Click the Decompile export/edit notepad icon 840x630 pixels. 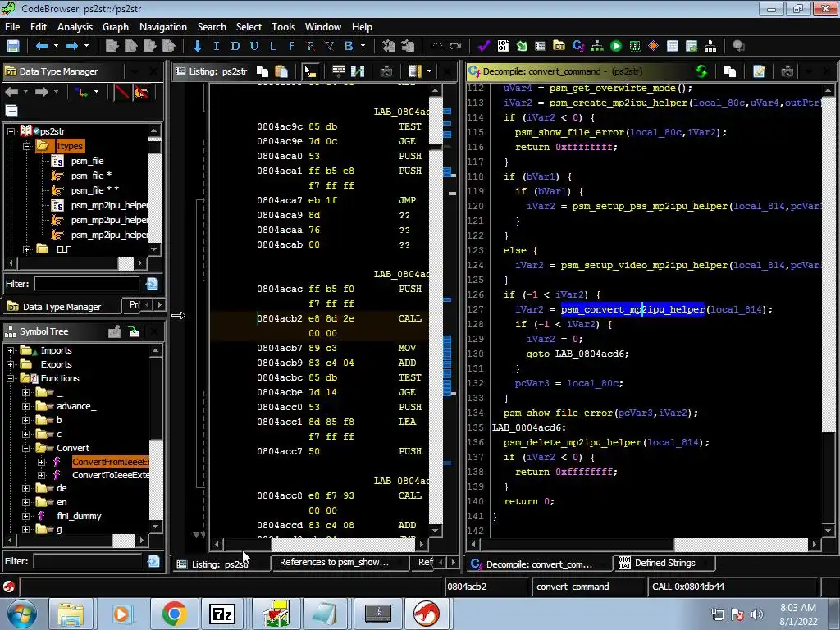point(759,71)
